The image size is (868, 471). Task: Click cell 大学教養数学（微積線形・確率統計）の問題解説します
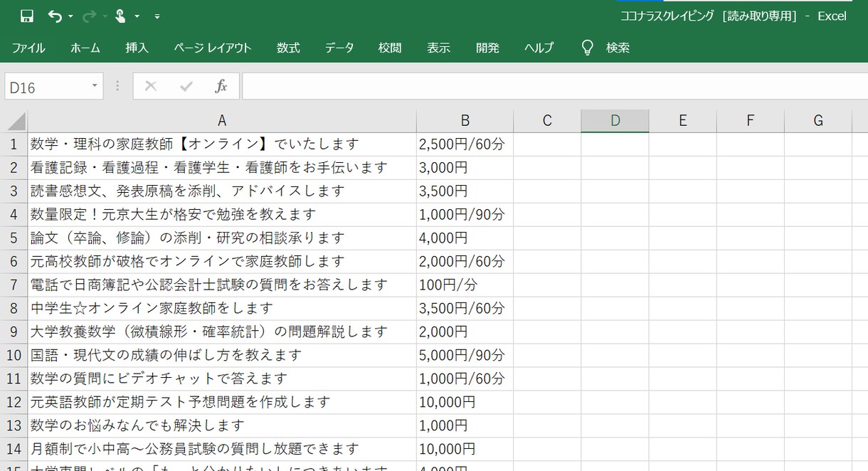click(222, 332)
